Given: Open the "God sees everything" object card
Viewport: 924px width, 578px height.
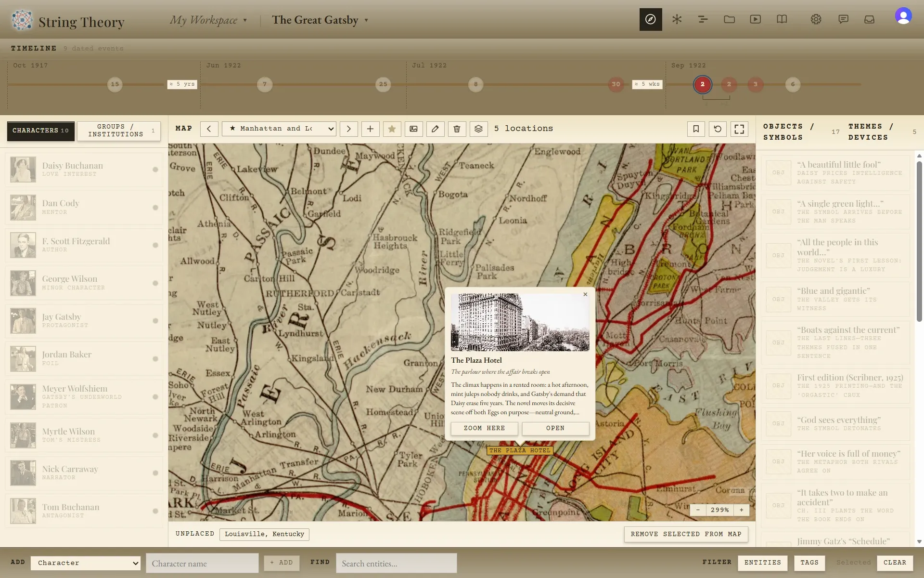Looking at the screenshot, I should tap(835, 424).
